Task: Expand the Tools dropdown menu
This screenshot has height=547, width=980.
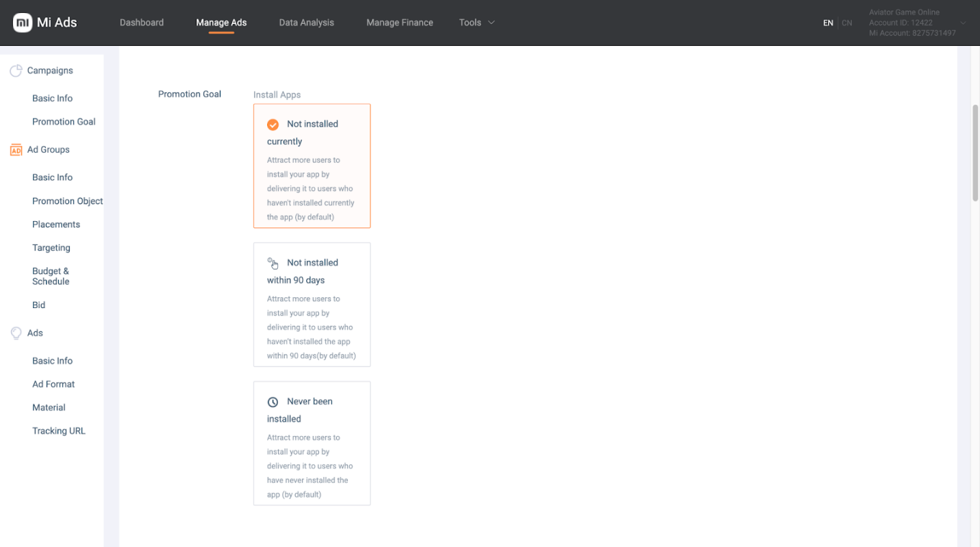Action: (x=477, y=23)
